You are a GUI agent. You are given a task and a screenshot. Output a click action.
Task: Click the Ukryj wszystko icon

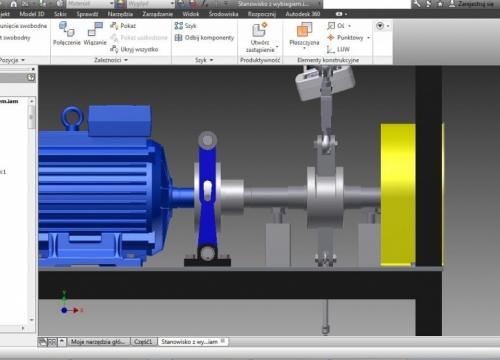click(x=114, y=49)
